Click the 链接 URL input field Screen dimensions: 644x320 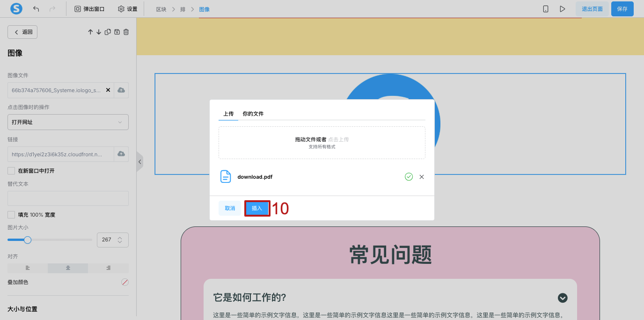61,154
